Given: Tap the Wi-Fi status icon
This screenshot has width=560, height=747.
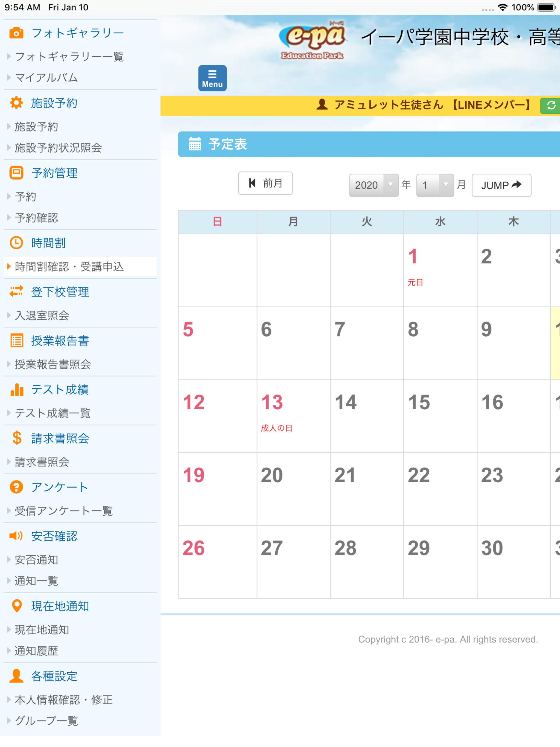Looking at the screenshot, I should click(x=503, y=7).
